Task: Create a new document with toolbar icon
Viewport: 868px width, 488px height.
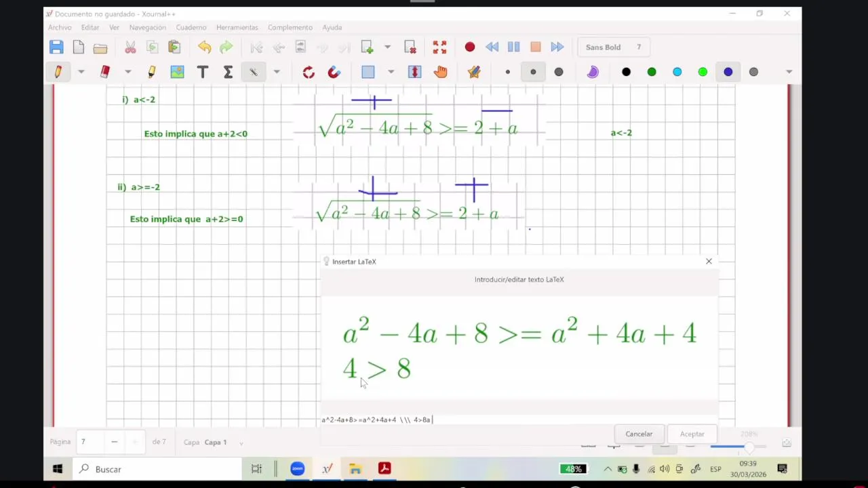Action: coord(79,47)
